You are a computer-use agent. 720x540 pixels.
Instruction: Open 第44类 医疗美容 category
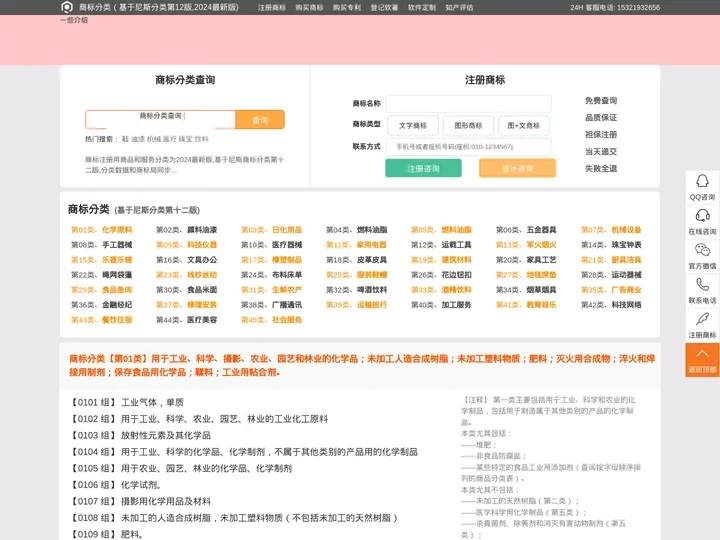186,320
